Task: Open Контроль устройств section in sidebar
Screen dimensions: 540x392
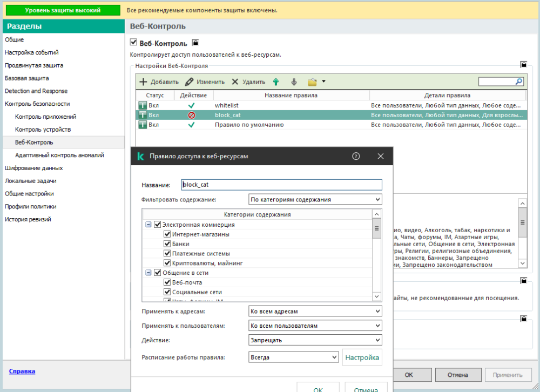Action: (43, 130)
